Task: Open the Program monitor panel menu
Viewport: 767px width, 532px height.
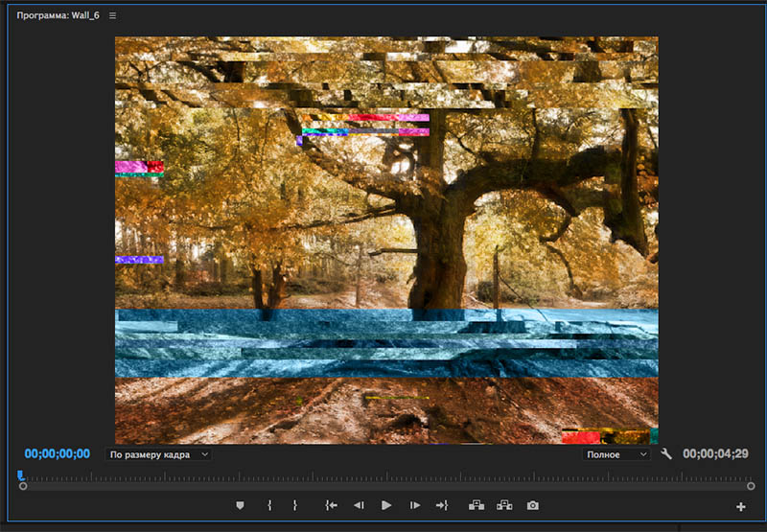Action: 112,15
